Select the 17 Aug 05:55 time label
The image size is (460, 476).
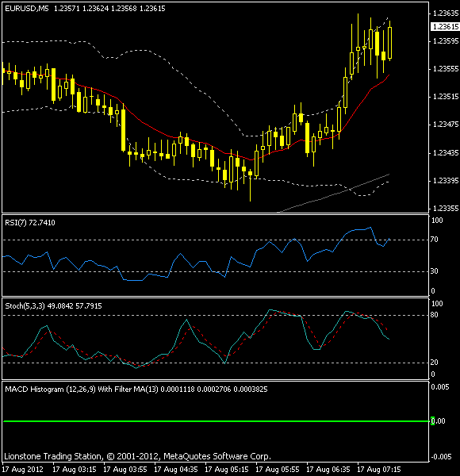(x=278, y=470)
